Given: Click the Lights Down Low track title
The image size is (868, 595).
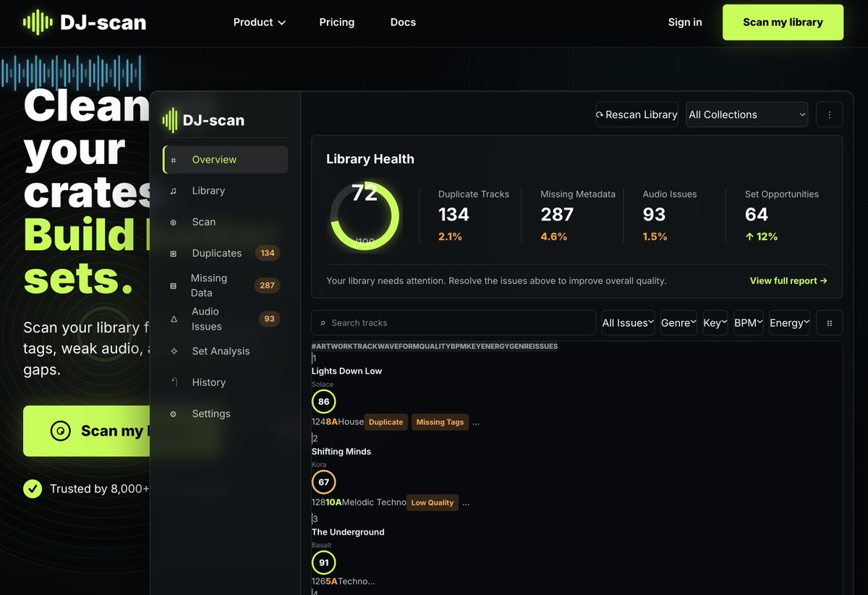Looking at the screenshot, I should (x=346, y=371).
